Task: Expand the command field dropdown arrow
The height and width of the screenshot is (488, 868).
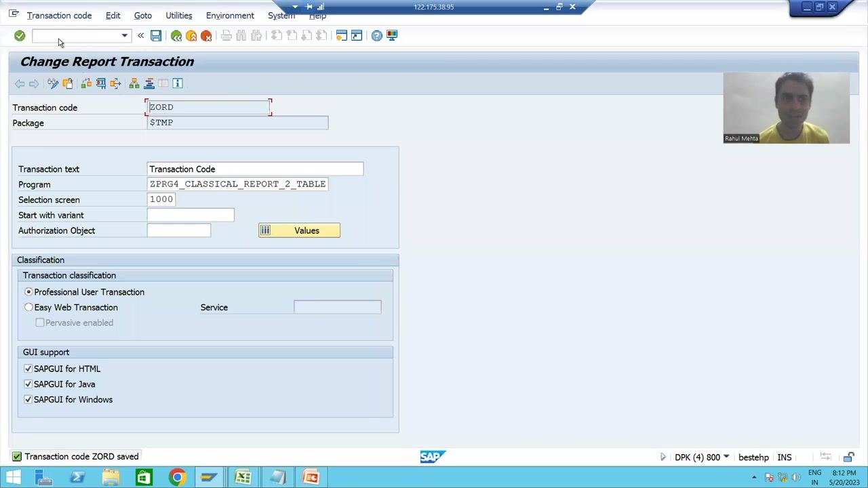Action: click(124, 35)
